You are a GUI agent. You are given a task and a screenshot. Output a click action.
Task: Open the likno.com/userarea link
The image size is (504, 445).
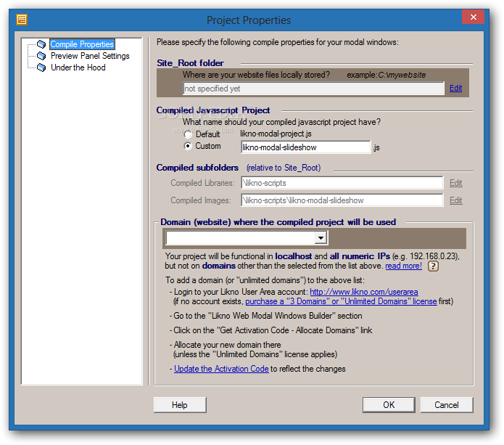pyautogui.click(x=364, y=292)
